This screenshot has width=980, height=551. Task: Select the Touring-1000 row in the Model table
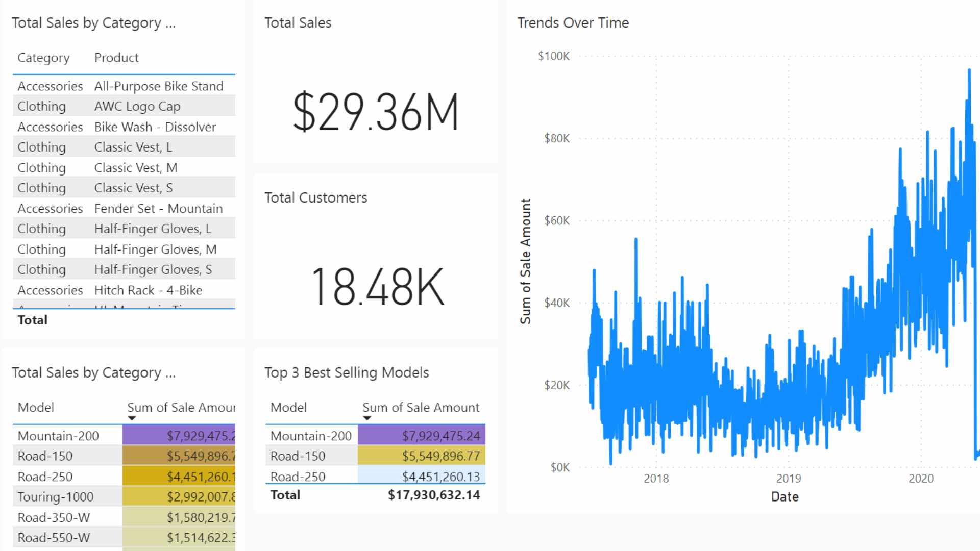55,496
